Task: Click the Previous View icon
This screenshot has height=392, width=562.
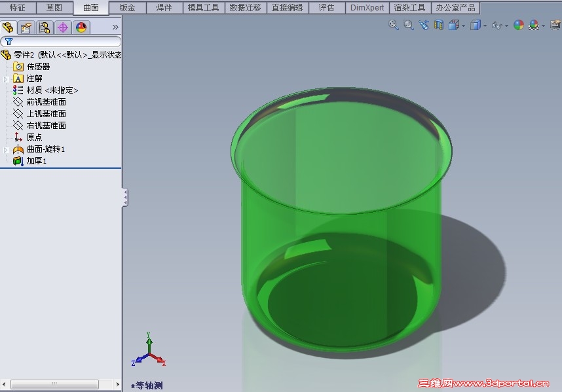Action: tap(424, 25)
